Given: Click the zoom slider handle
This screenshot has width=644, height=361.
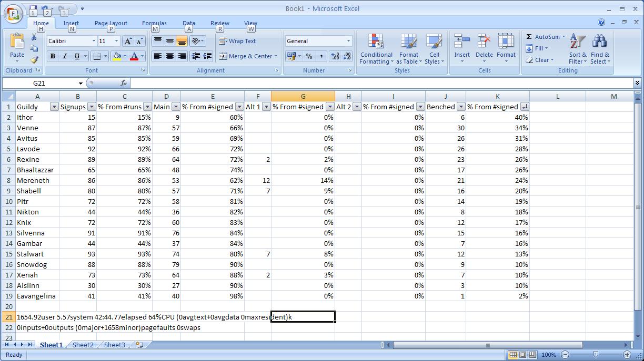Looking at the screenshot, I should [x=595, y=355].
